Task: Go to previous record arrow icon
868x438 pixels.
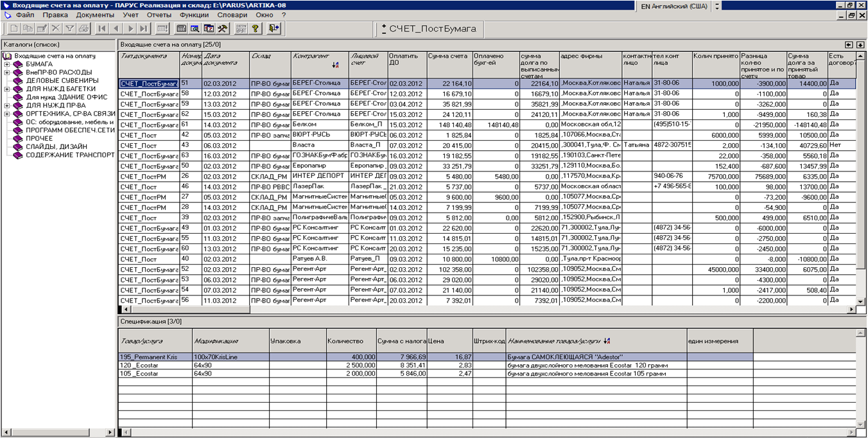Action: [x=116, y=28]
